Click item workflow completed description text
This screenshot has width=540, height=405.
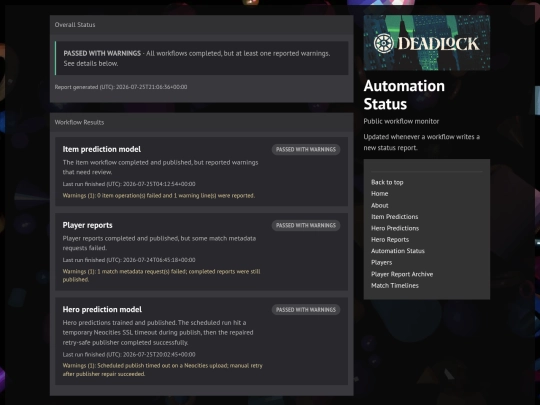pos(160,167)
